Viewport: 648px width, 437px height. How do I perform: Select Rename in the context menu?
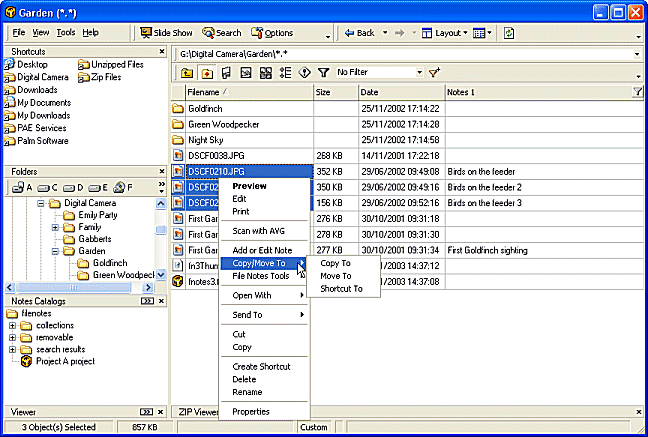pos(246,391)
